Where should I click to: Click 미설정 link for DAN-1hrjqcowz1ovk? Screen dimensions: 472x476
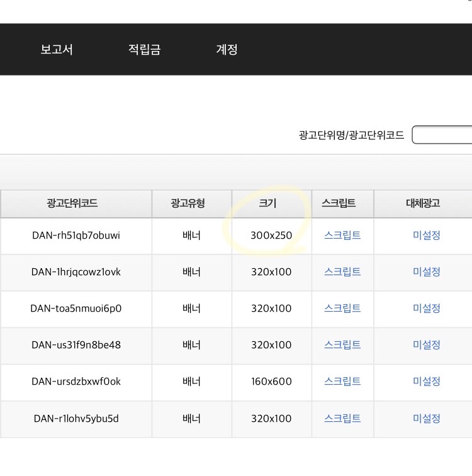point(427,272)
